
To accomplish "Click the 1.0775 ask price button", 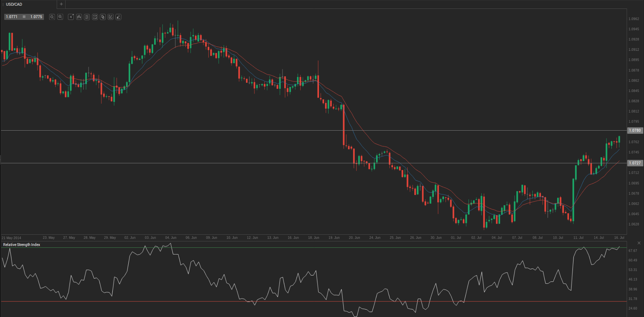I will [x=36, y=17].
